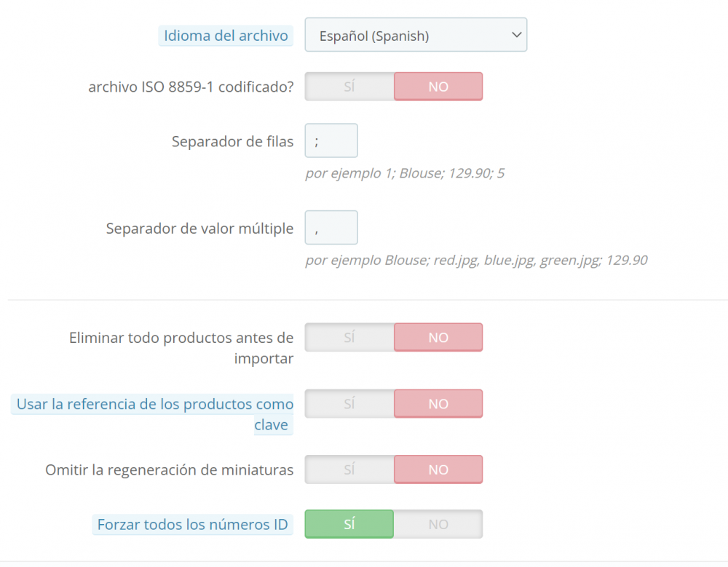Click the Separador de valor múltiple field

click(331, 228)
